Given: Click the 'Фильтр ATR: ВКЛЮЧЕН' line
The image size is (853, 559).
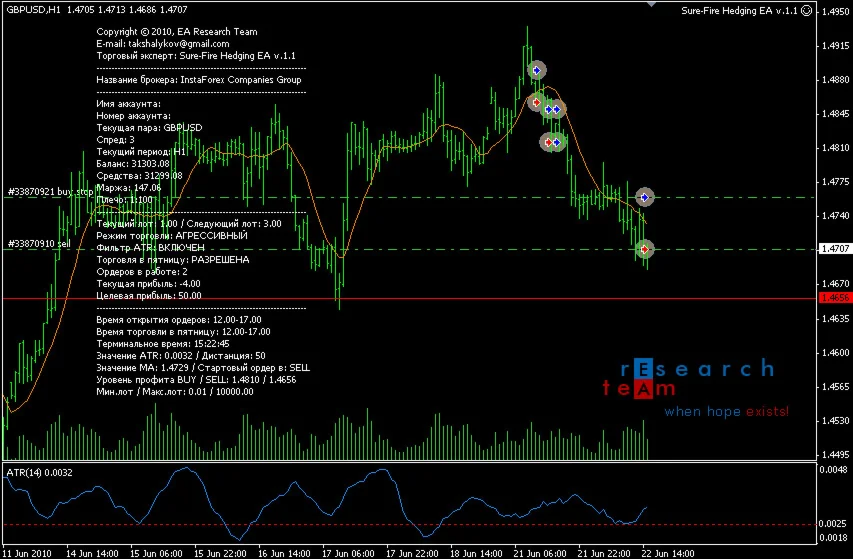Looking at the screenshot, I should click(x=151, y=248).
